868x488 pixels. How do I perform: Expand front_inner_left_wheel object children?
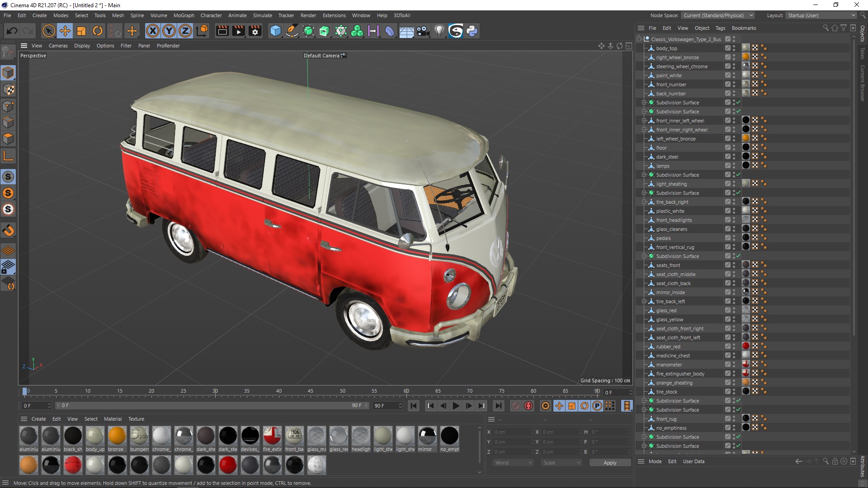click(644, 121)
